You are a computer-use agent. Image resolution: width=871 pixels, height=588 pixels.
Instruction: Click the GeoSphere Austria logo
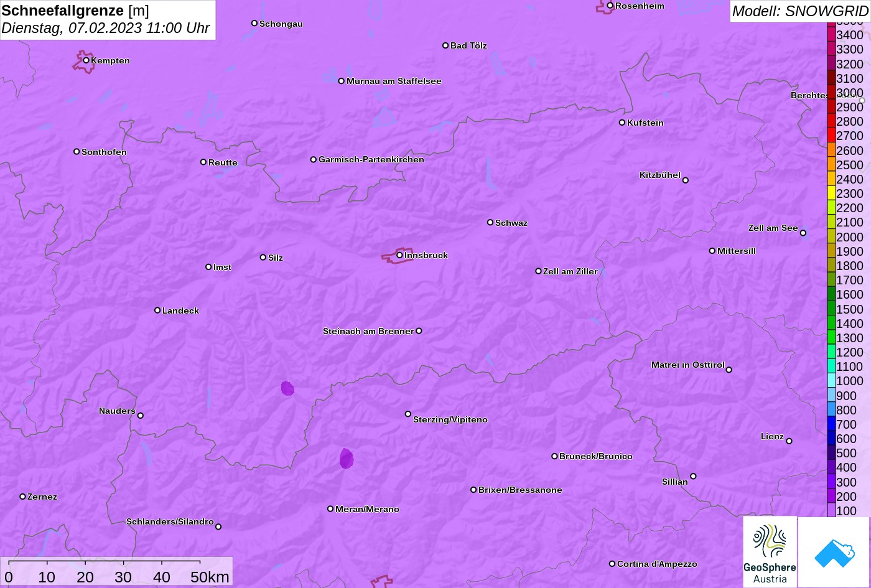coord(770,552)
